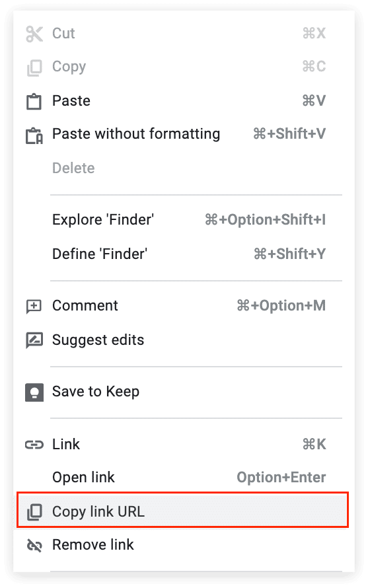Choose Paste without formatting

pyautogui.click(x=184, y=134)
